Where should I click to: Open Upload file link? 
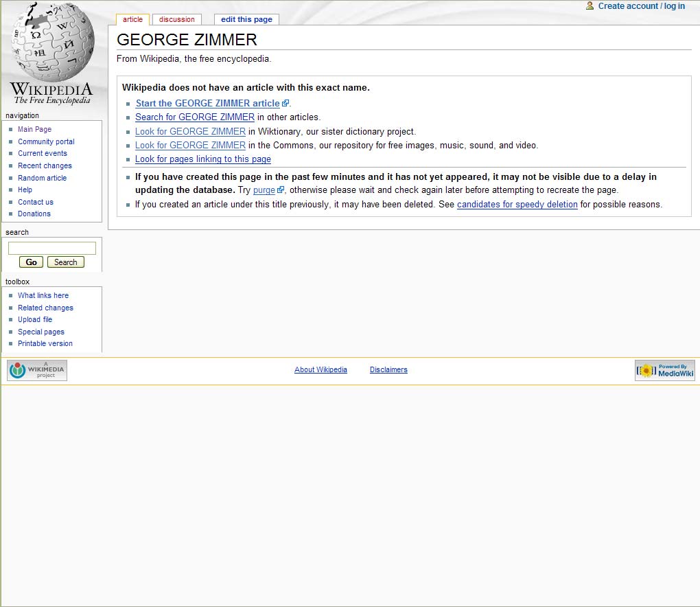35,319
